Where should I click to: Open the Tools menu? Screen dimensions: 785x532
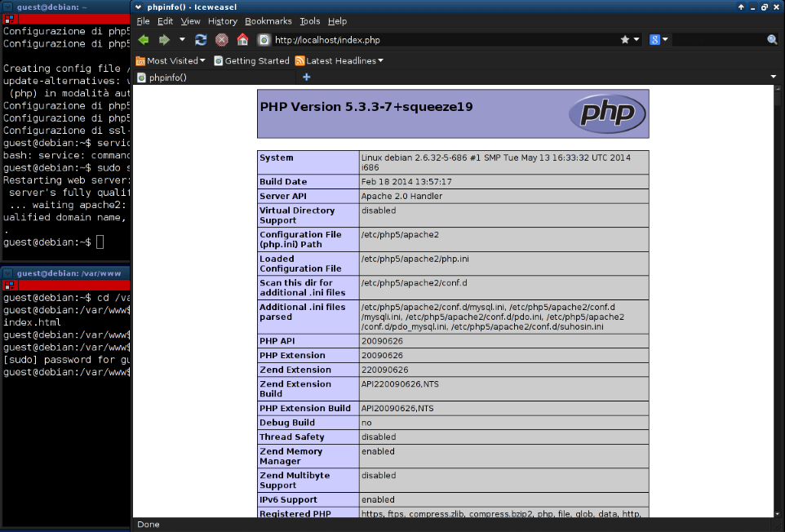[309, 21]
